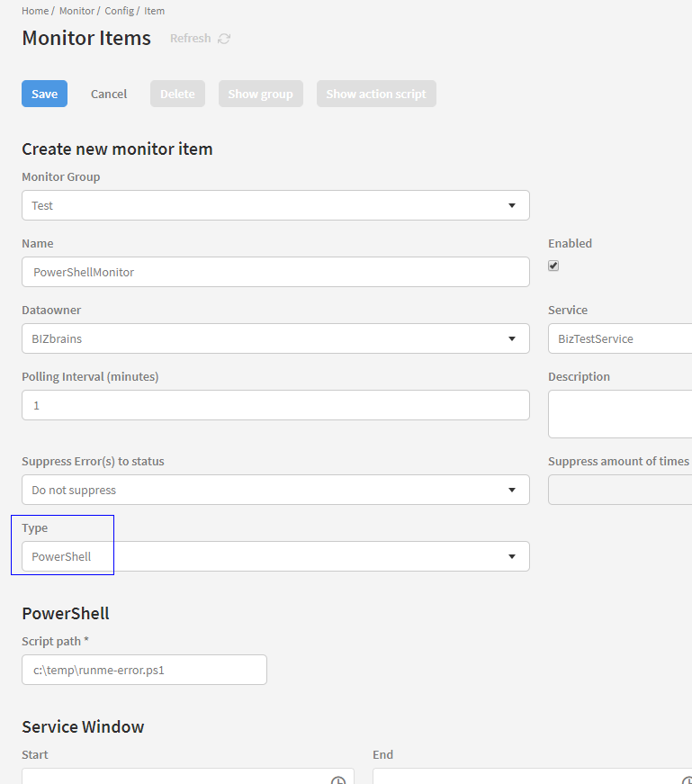The width and height of the screenshot is (692, 784).
Task: Uncheck the Enabled checkbox
Action: pos(553,266)
